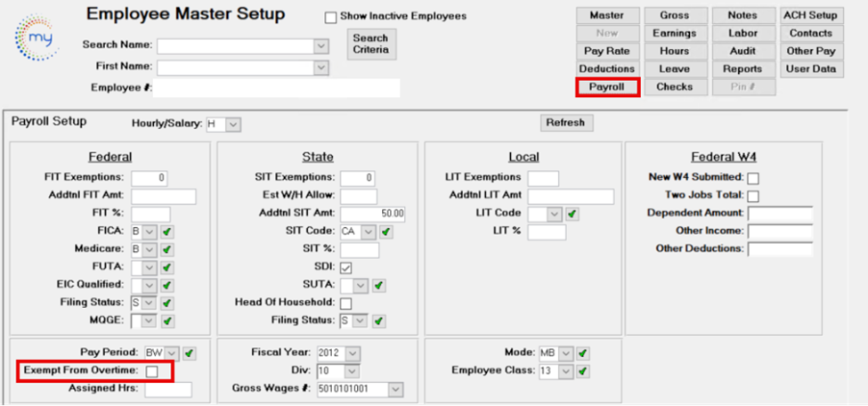Image resolution: width=868 pixels, height=406 pixels.
Task: Click green checkmark beside SIT Code
Action: pyautogui.click(x=385, y=232)
